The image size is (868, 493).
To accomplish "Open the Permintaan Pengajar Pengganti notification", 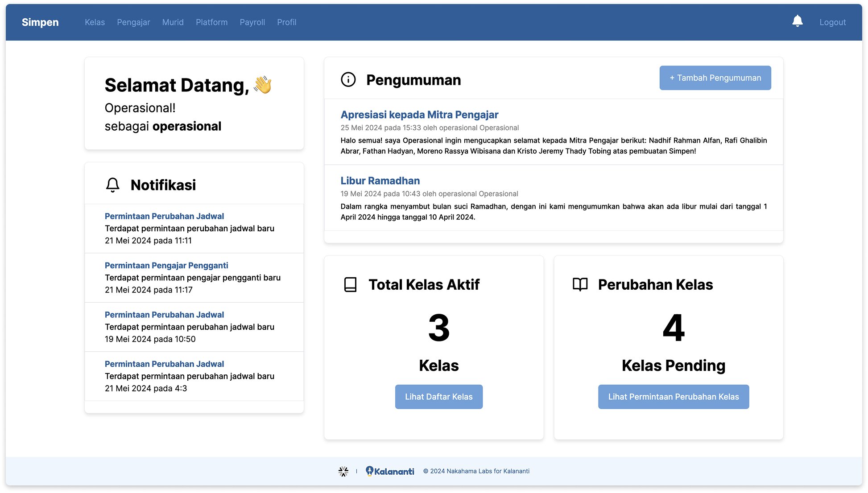I will click(x=166, y=266).
